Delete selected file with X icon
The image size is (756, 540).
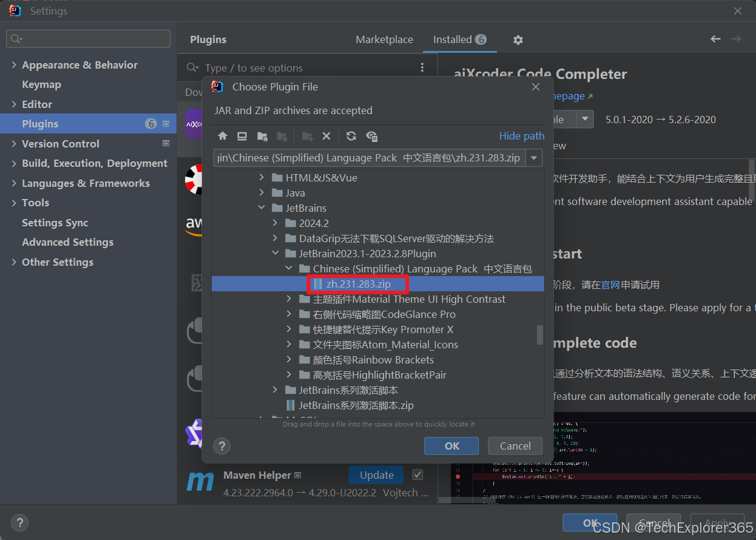326,136
